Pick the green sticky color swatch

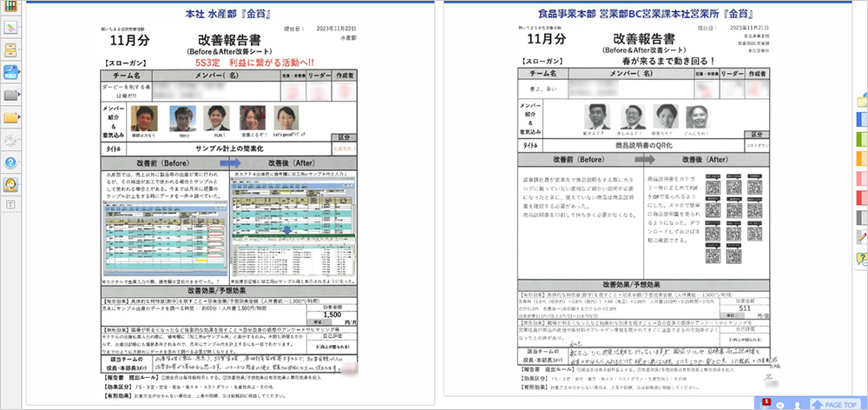[862, 138]
